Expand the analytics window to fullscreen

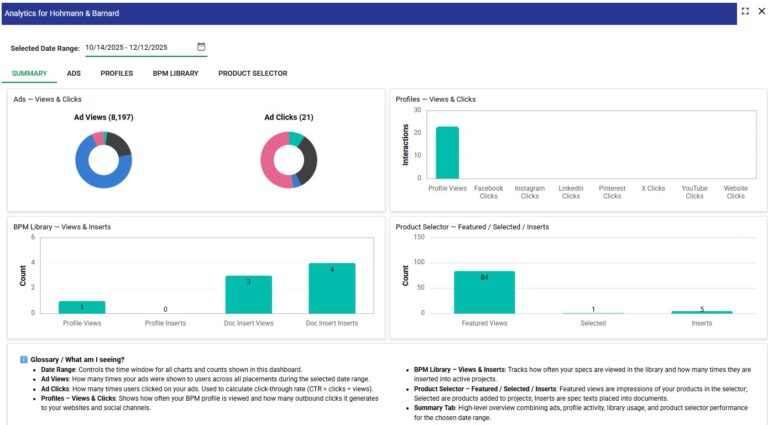point(745,11)
